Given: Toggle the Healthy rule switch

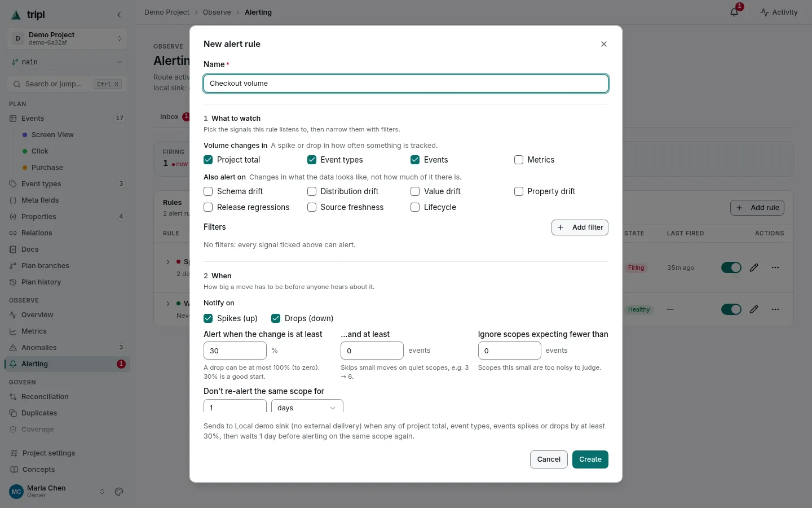Looking at the screenshot, I should 731,309.
